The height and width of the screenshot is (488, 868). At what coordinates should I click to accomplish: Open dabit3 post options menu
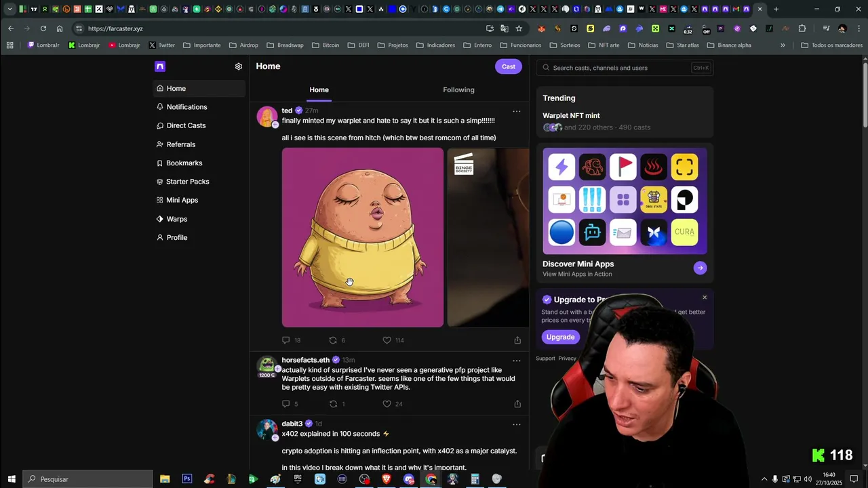(x=517, y=424)
